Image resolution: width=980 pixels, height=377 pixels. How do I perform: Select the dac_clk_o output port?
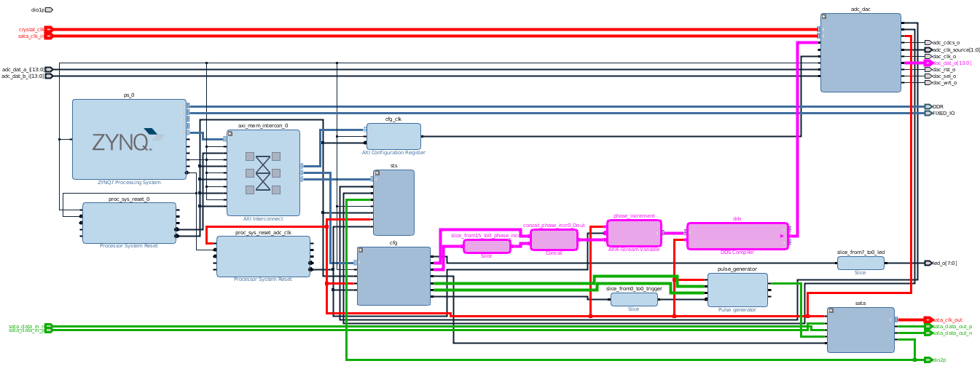click(x=928, y=56)
